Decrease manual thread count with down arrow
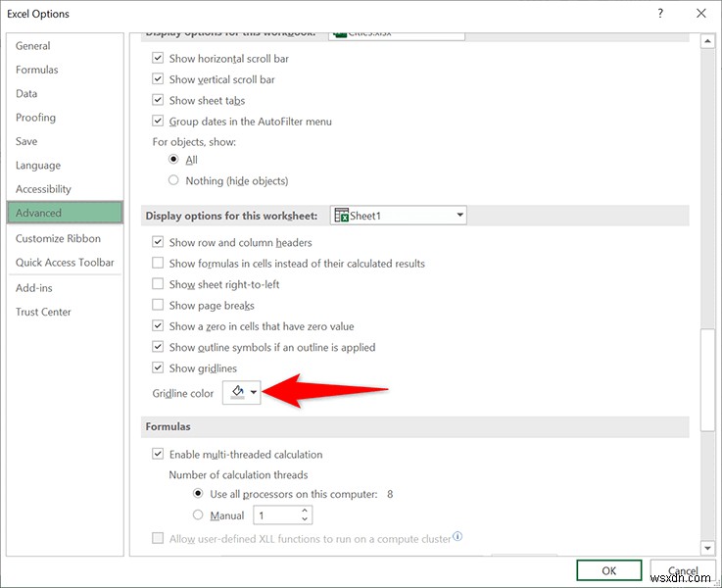Screen dimensions: 722x588 click(305, 519)
